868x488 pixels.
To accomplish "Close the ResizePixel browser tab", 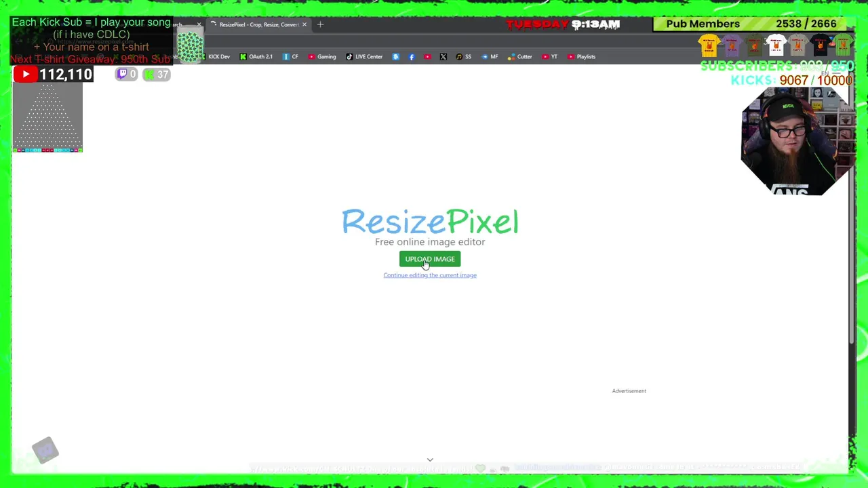I will 304,24.
